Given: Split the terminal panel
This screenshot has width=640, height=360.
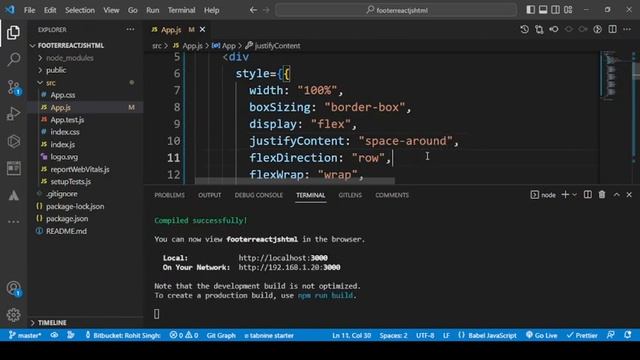Looking at the screenshot, I should click(588, 195).
